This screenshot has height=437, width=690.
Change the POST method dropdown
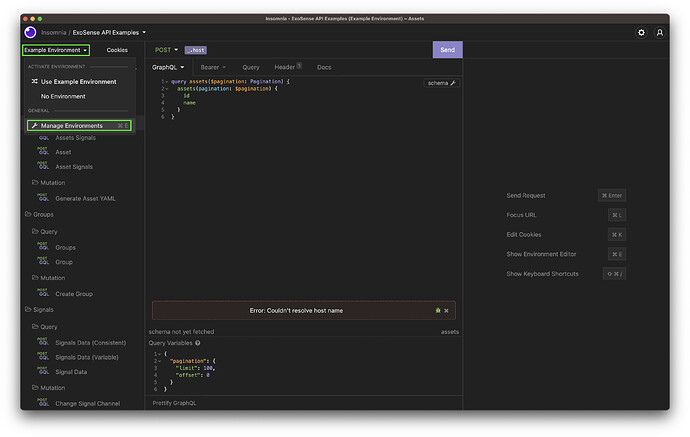(x=166, y=50)
